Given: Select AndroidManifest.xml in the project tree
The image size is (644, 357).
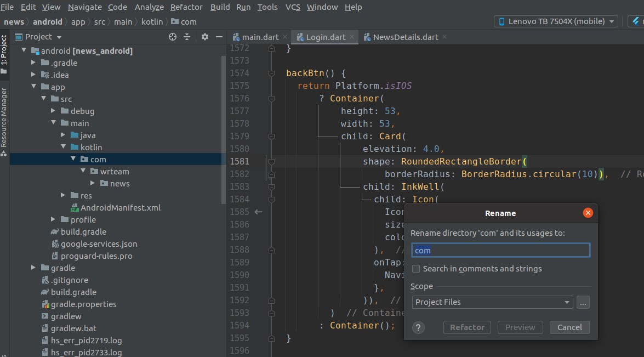Looking at the screenshot, I should (120, 208).
